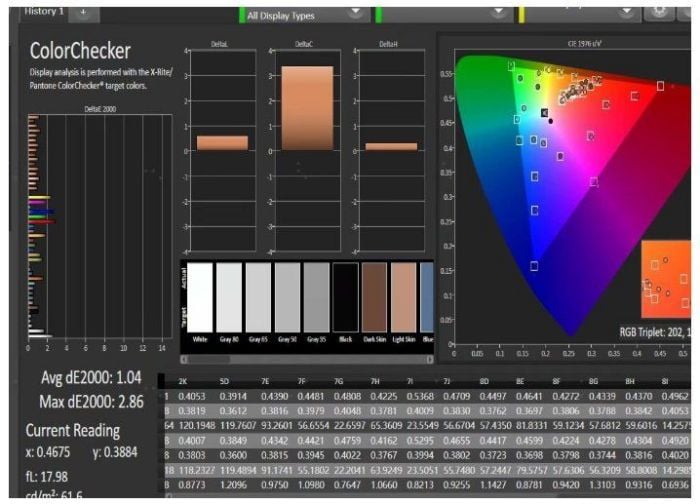Click the Current Reading label

(73, 431)
